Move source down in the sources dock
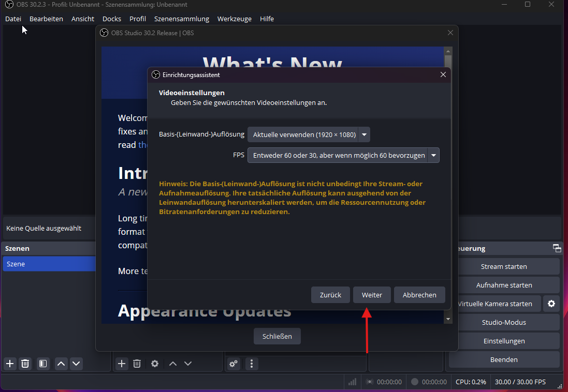568x392 pixels. [187, 364]
